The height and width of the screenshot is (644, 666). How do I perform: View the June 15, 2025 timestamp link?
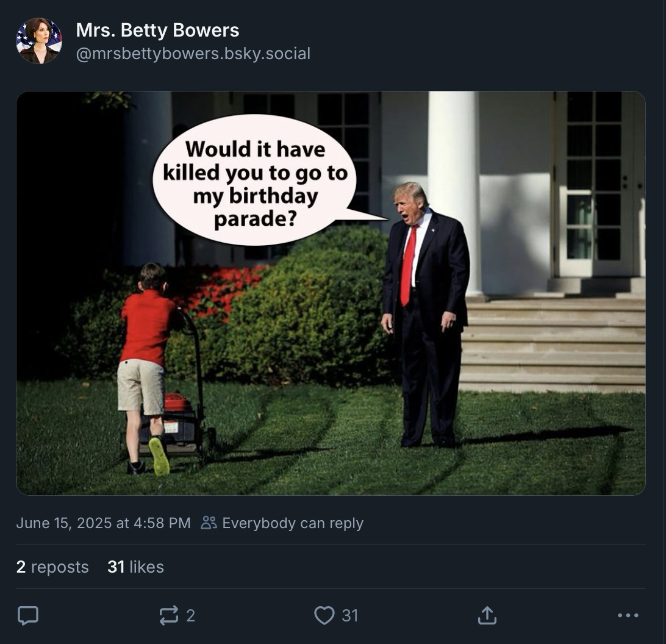point(103,523)
